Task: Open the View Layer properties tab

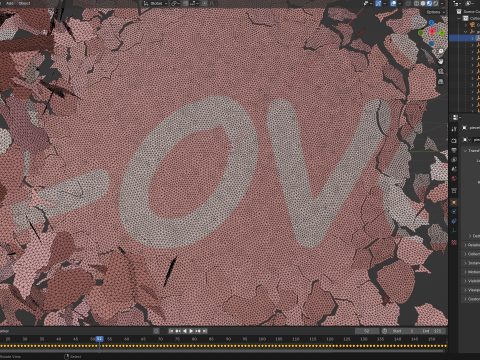Action: point(454,160)
